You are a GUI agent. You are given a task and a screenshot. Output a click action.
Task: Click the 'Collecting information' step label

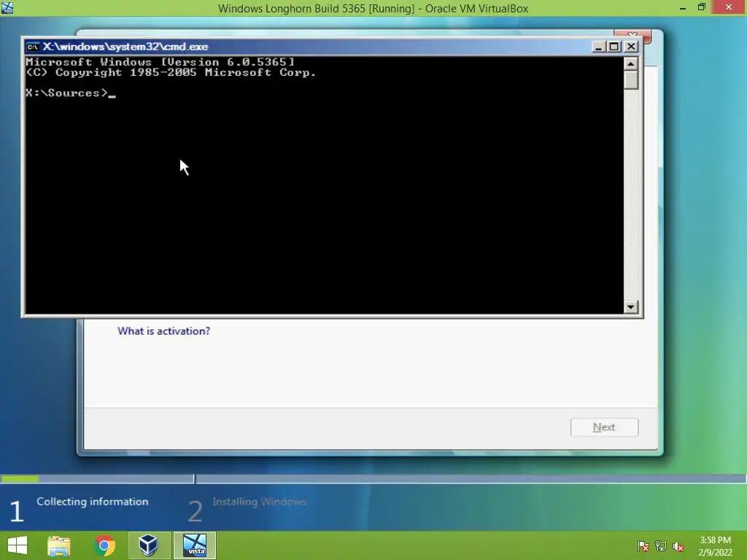coord(93,502)
